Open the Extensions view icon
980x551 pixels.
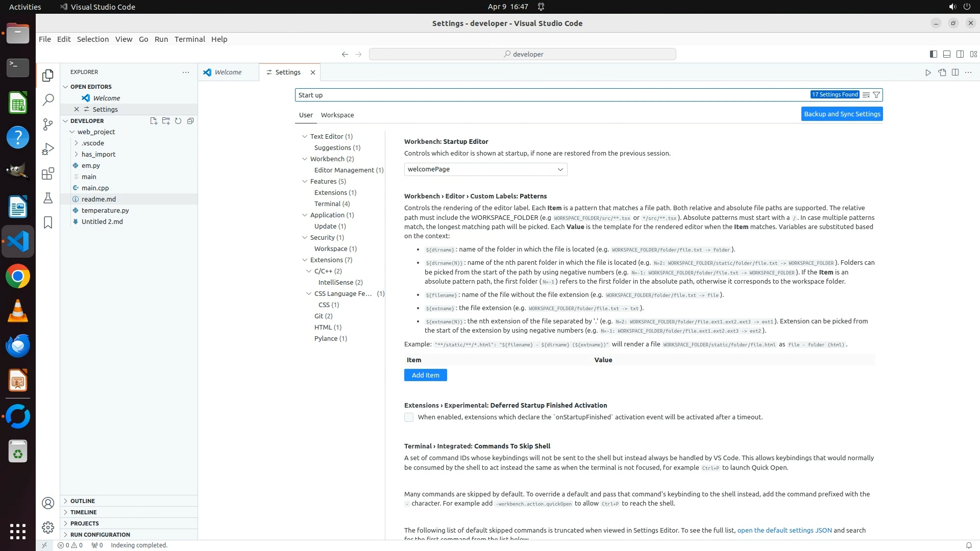[48, 173]
